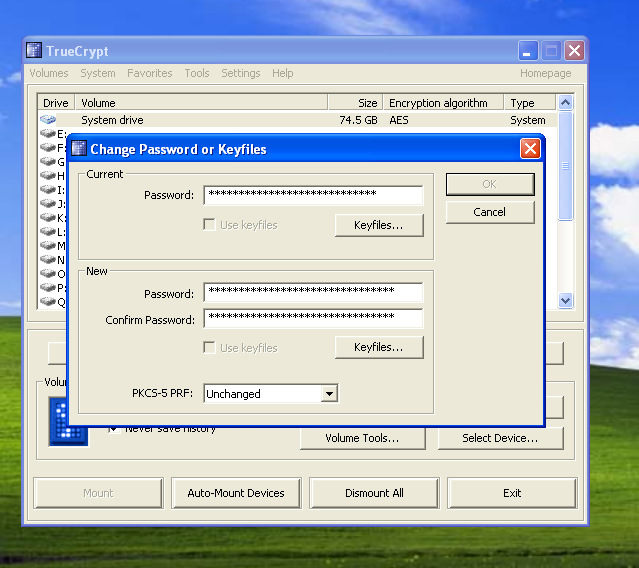Open the Volumes menu
This screenshot has width=639, height=568.
(49, 73)
